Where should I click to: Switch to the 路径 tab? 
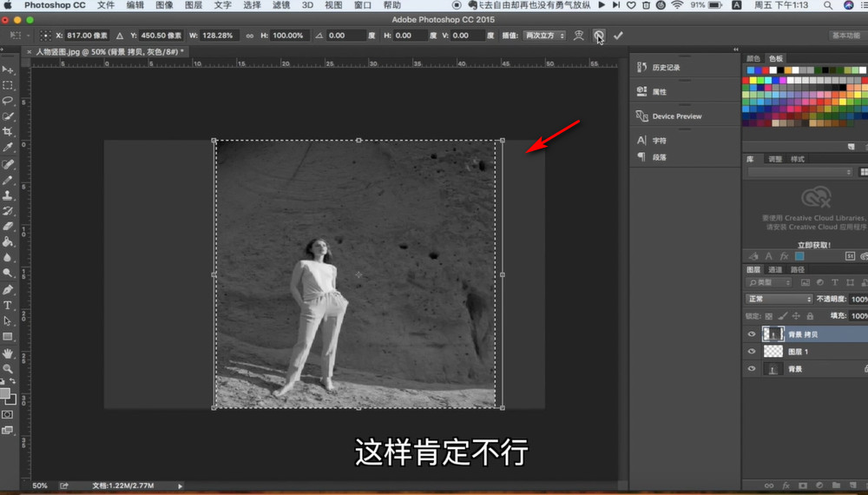click(x=797, y=270)
